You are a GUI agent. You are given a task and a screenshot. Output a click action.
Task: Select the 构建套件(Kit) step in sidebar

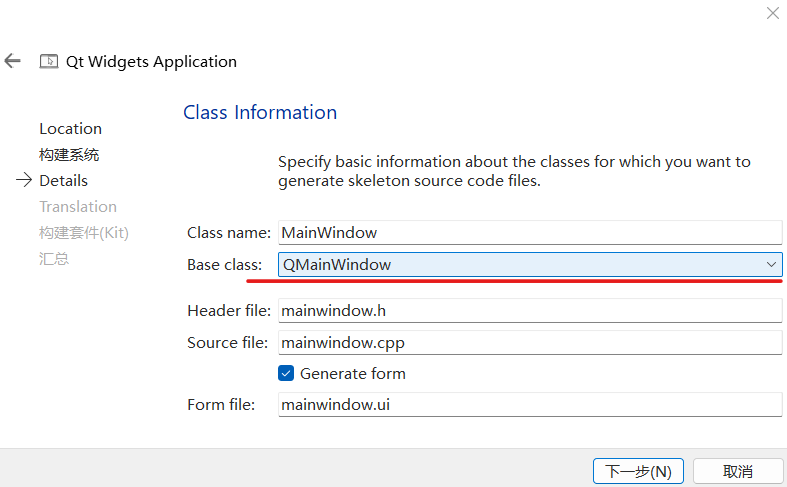(x=84, y=233)
